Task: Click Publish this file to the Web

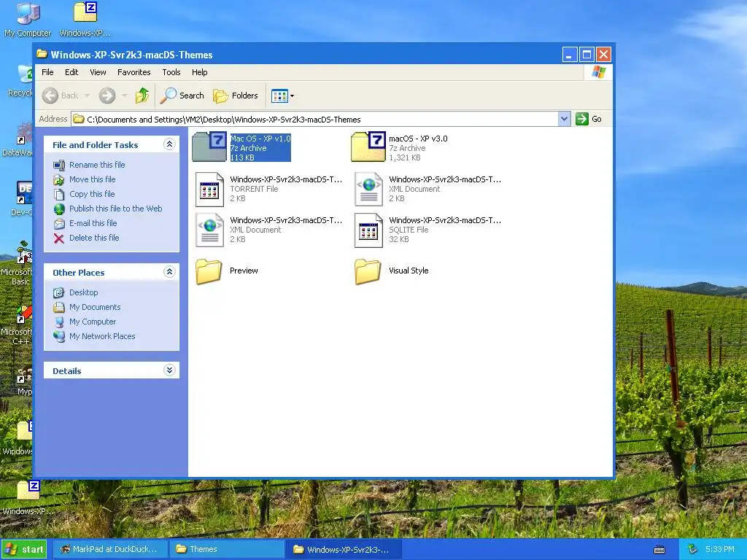Action: pyautogui.click(x=116, y=209)
